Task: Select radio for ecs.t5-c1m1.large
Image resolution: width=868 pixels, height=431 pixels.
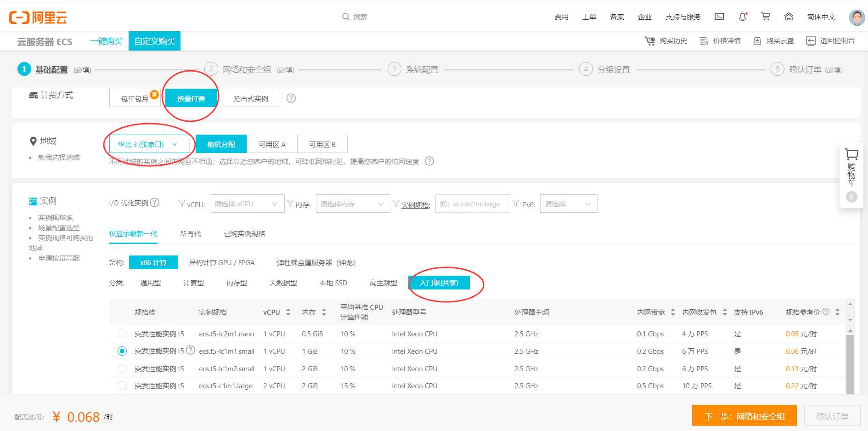Action: click(x=122, y=386)
